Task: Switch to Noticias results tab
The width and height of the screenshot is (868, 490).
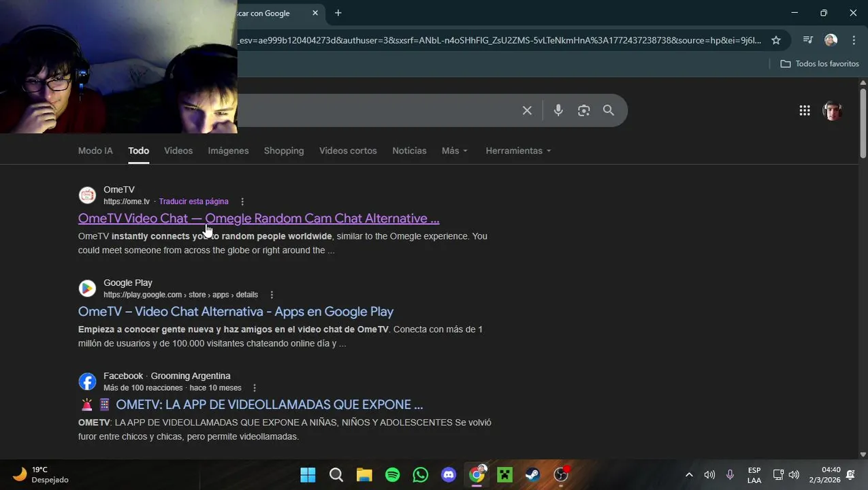Action: point(409,150)
